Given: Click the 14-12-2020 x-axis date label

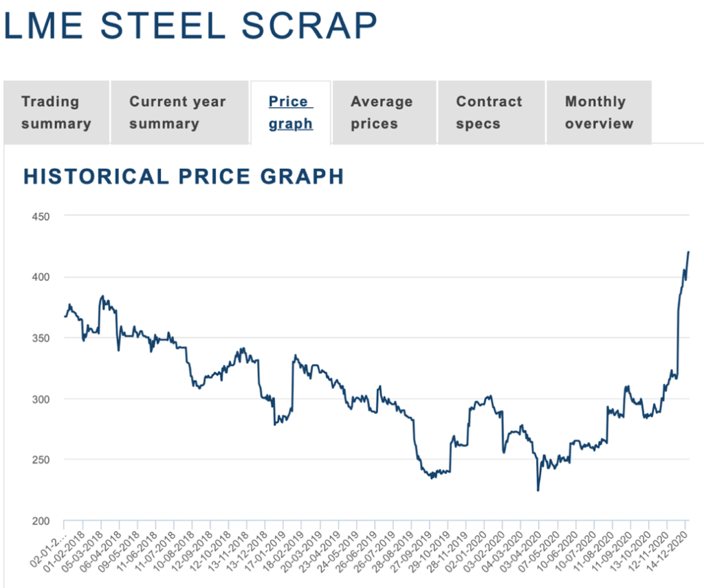Looking at the screenshot, I should click(672, 553).
